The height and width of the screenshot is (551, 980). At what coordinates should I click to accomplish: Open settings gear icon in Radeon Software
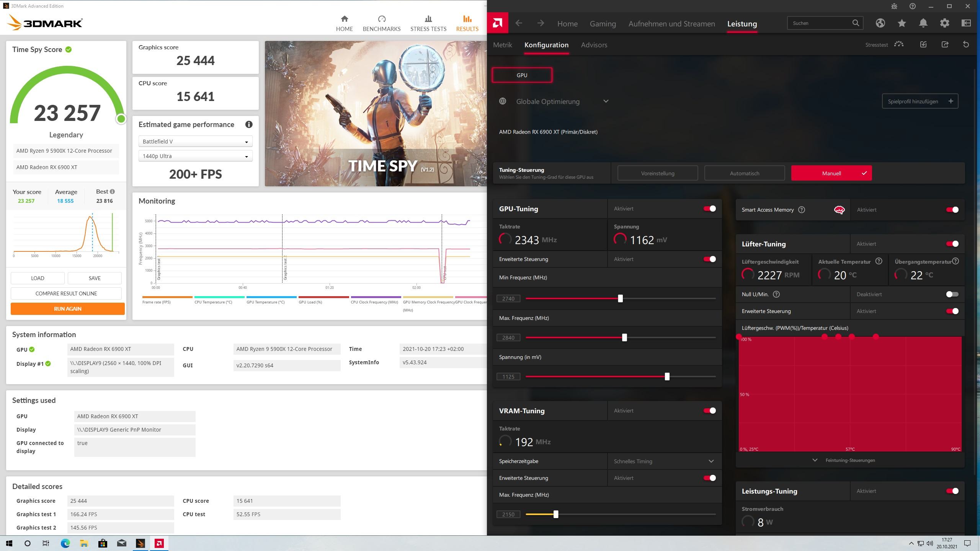(944, 23)
